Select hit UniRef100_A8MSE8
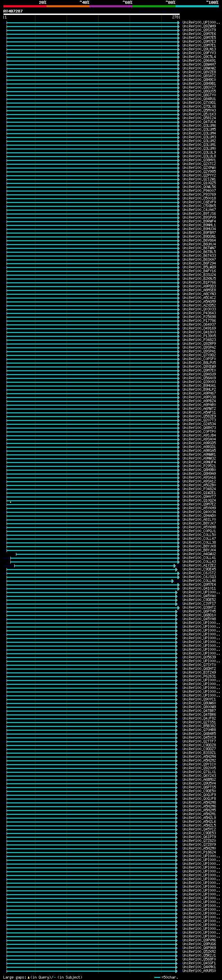 (199, 290)
